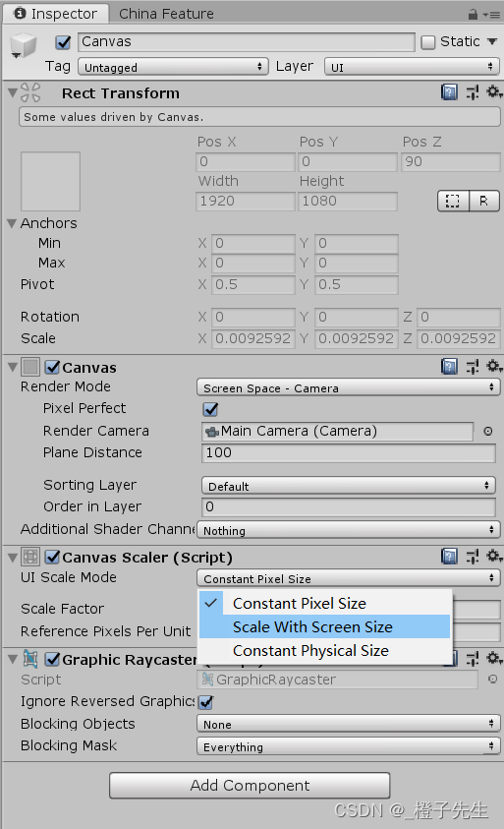Open Graphic Raycaster preset selector icon
The image size is (504, 829).
(x=473, y=659)
